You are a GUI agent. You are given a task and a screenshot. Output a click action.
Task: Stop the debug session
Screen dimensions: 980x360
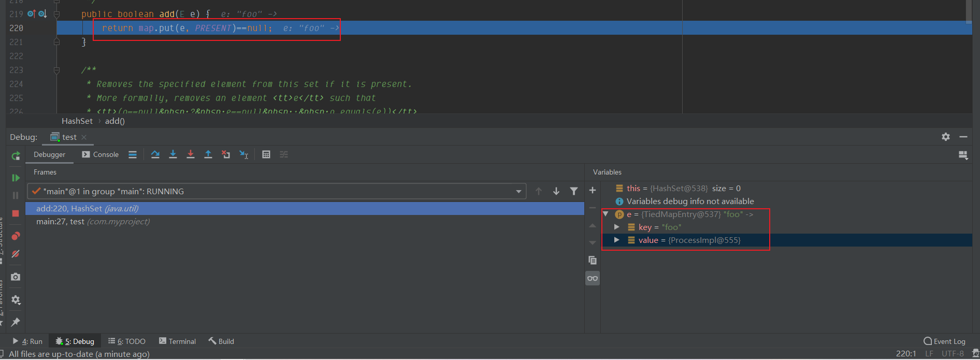(x=16, y=213)
